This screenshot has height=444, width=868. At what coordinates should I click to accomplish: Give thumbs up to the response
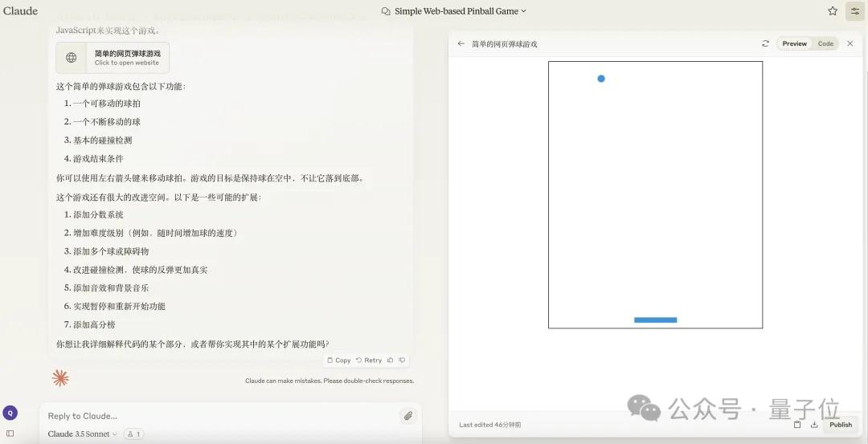(391, 360)
